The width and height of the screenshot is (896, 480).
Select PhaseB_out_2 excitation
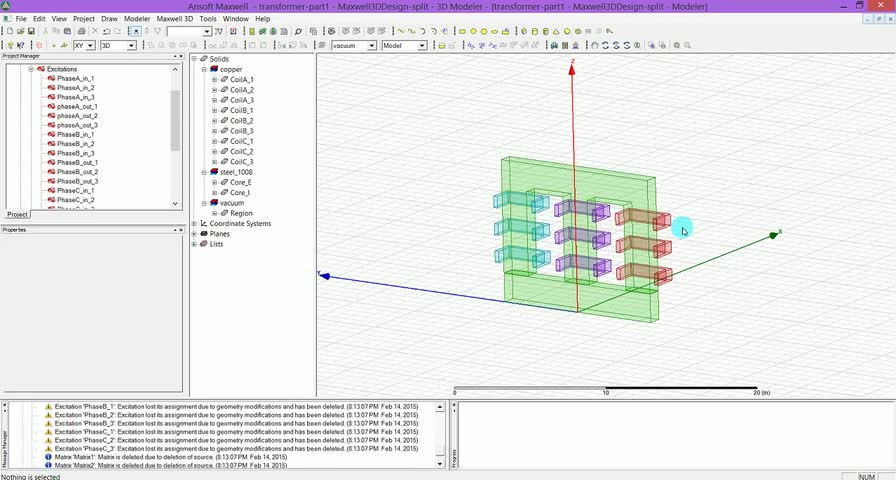[x=77, y=172]
